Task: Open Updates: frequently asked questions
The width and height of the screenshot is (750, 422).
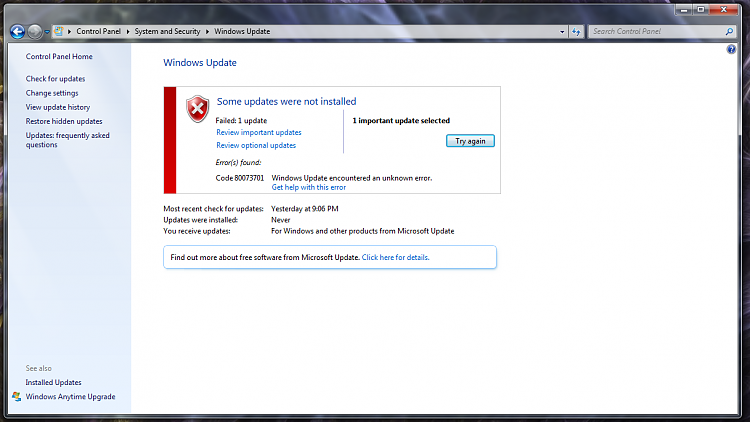Action: pos(67,140)
